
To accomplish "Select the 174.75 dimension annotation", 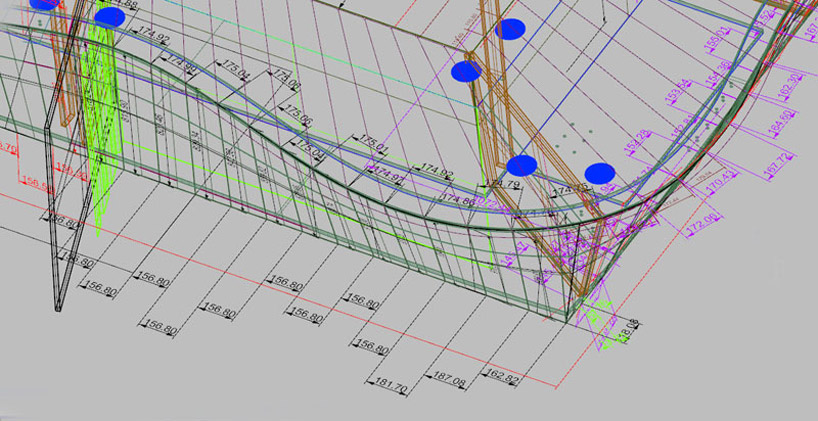I will pyautogui.click(x=571, y=188).
